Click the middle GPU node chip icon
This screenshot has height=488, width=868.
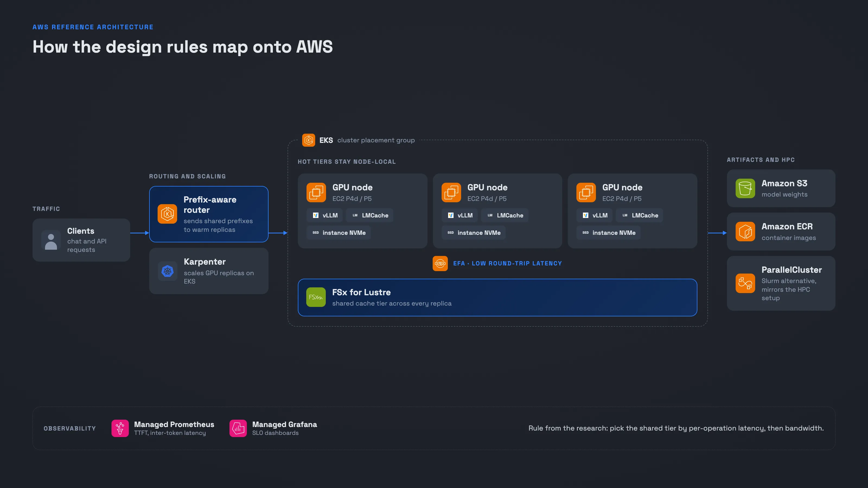451,192
